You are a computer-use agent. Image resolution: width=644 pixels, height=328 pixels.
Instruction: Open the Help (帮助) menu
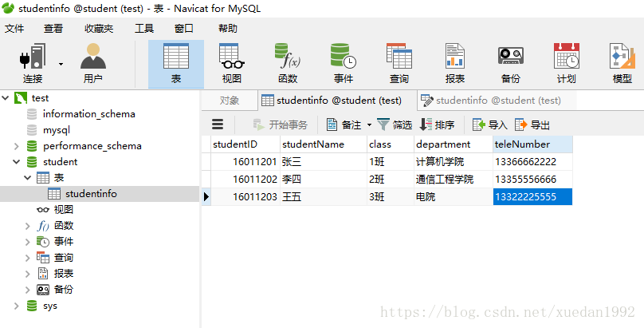(x=227, y=29)
